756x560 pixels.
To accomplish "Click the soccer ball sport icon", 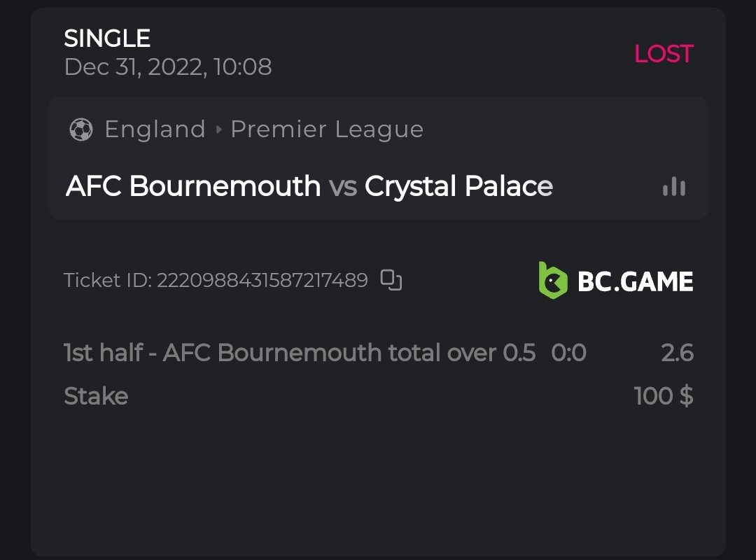I will pos(81,129).
